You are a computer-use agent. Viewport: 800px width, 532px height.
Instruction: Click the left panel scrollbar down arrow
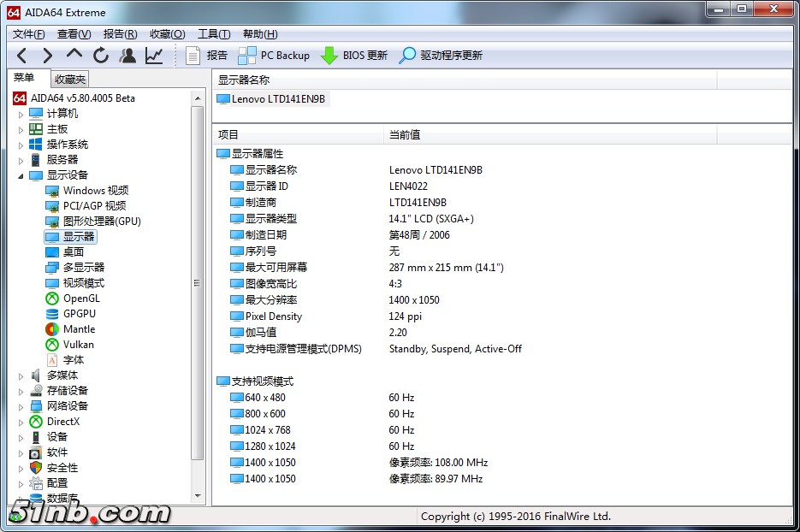click(199, 495)
